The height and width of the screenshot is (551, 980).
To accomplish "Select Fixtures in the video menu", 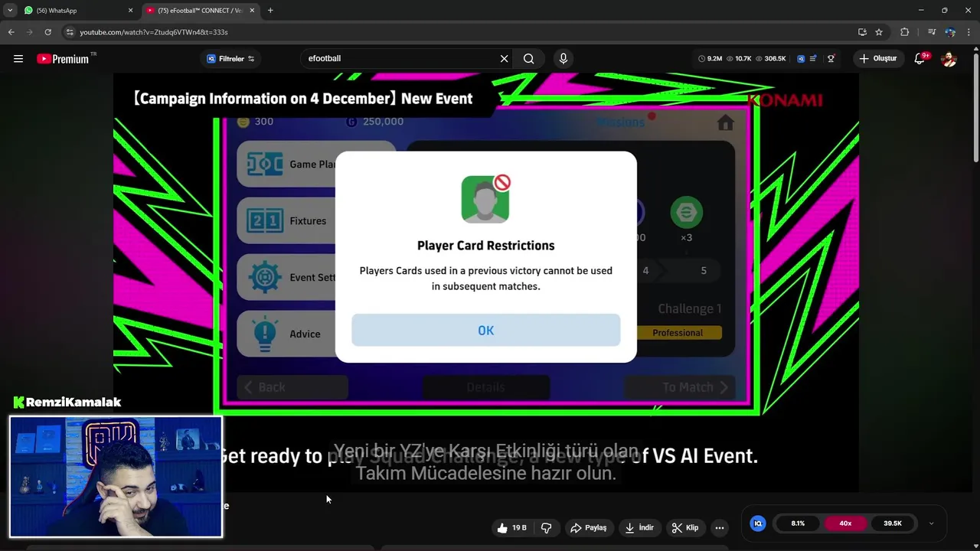I will coord(287,220).
